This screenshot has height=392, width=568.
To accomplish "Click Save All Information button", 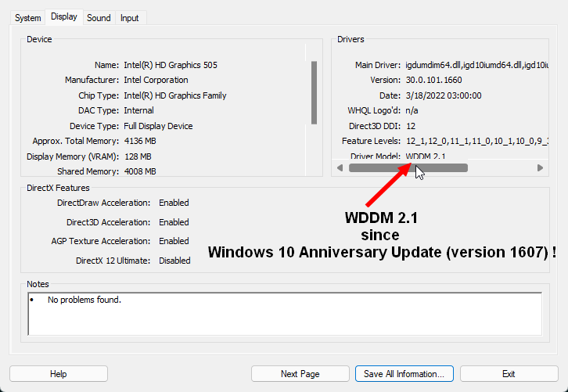I will click(x=404, y=373).
